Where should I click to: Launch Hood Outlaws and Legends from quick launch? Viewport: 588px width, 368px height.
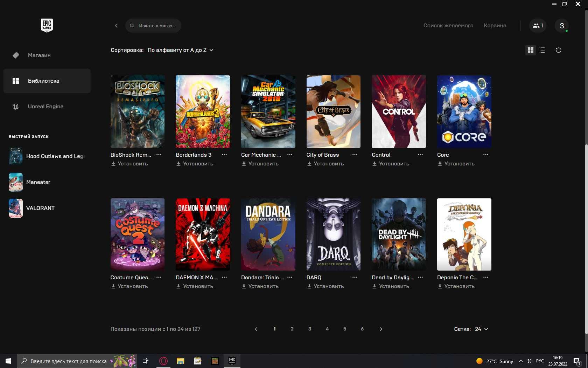[47, 156]
